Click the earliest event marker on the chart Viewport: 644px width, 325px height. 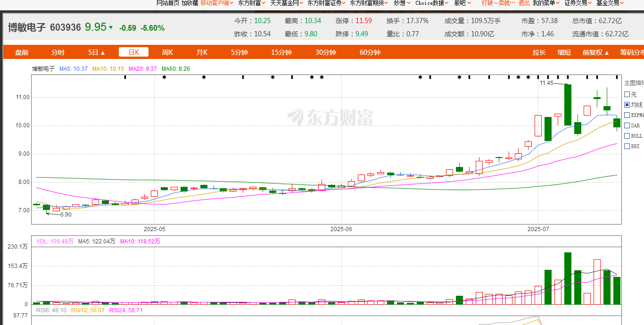pyautogui.click(x=125, y=77)
